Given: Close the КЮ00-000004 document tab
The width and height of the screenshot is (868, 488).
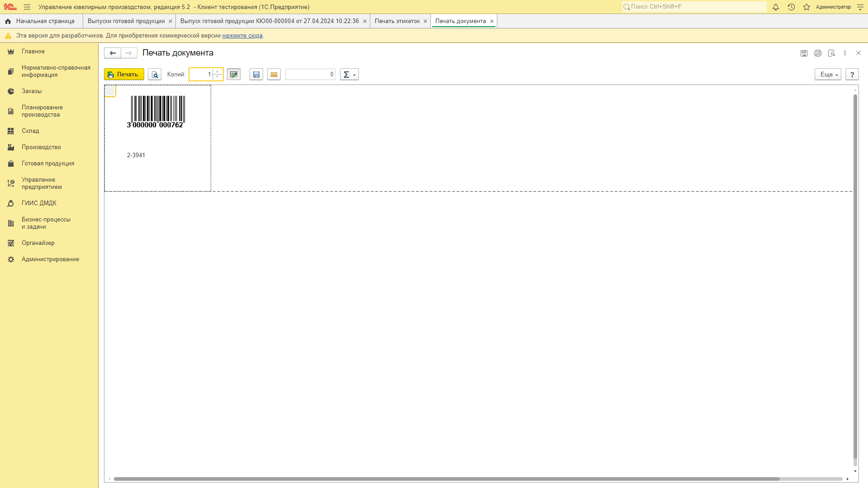Looking at the screenshot, I should click(x=365, y=21).
